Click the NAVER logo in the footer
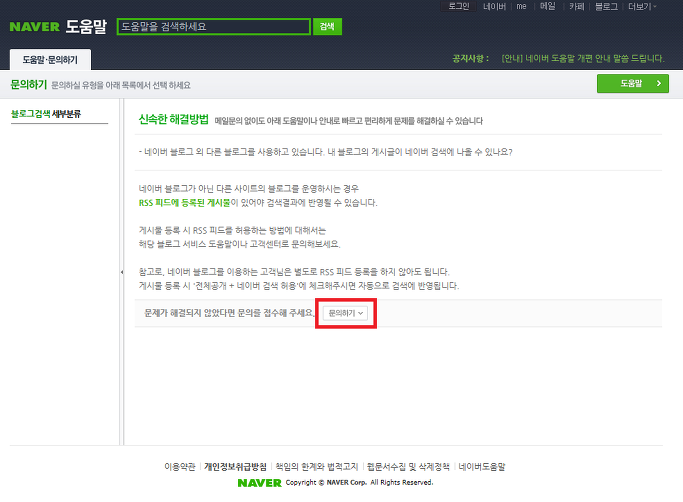 pos(260,483)
